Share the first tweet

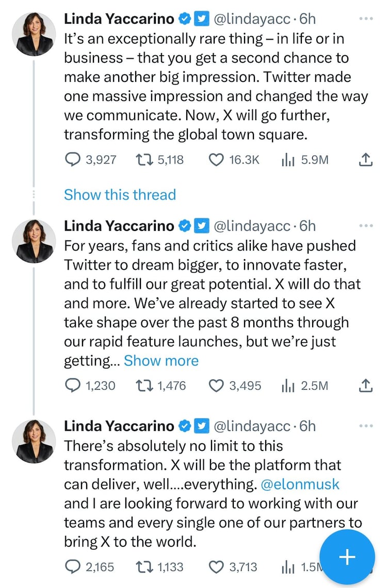click(365, 160)
